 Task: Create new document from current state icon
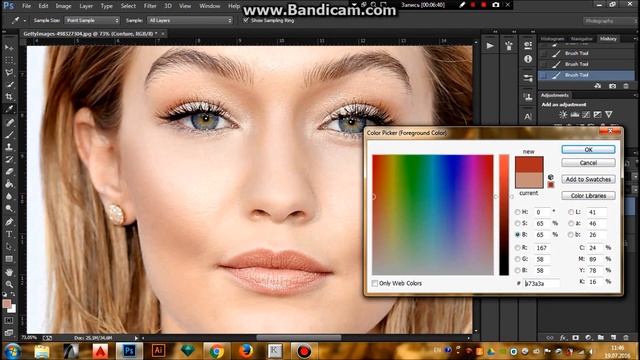click(x=598, y=86)
